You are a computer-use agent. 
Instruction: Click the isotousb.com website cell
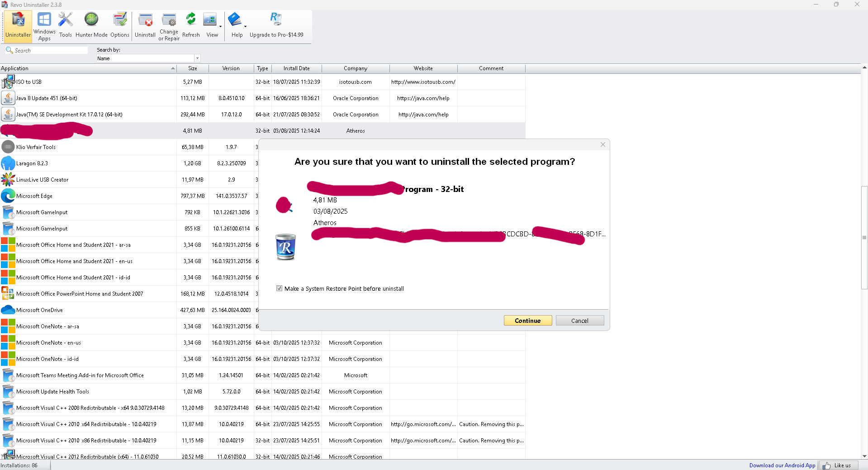pos(423,82)
